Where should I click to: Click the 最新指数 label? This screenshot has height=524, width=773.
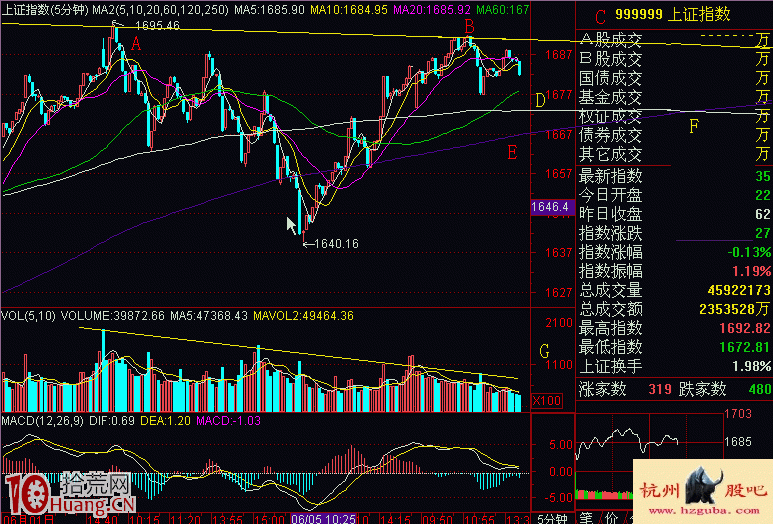pos(610,176)
